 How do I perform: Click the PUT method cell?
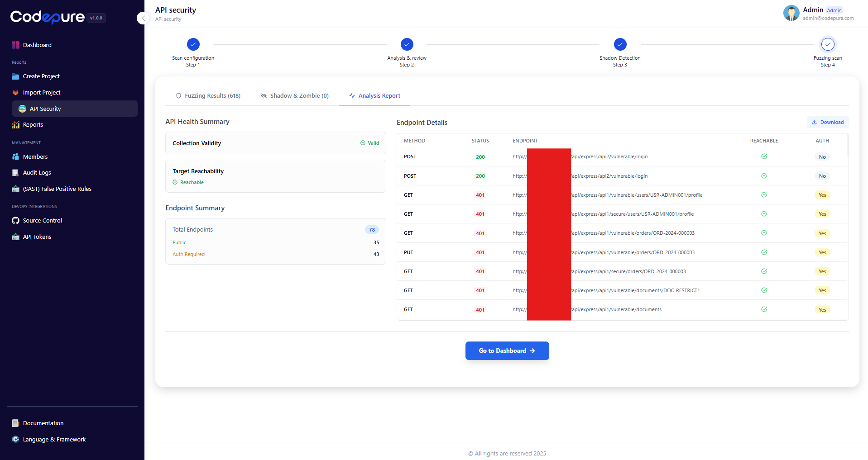click(408, 252)
